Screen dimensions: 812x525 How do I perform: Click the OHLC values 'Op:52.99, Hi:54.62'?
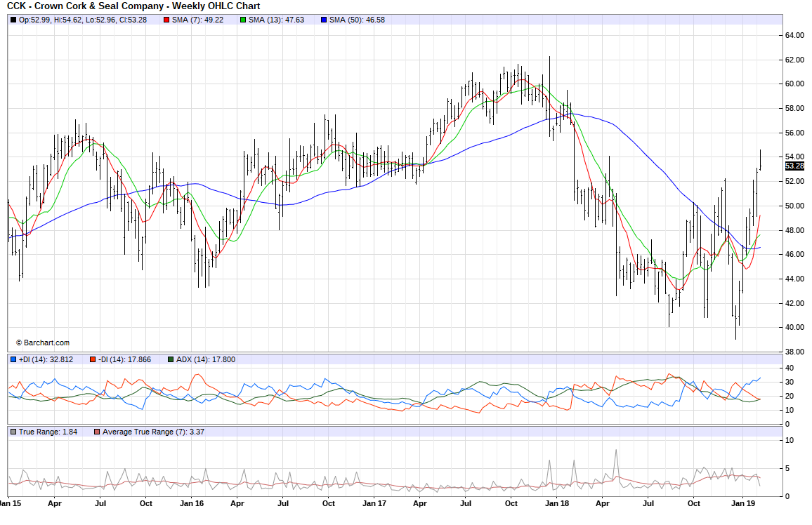click(x=51, y=20)
